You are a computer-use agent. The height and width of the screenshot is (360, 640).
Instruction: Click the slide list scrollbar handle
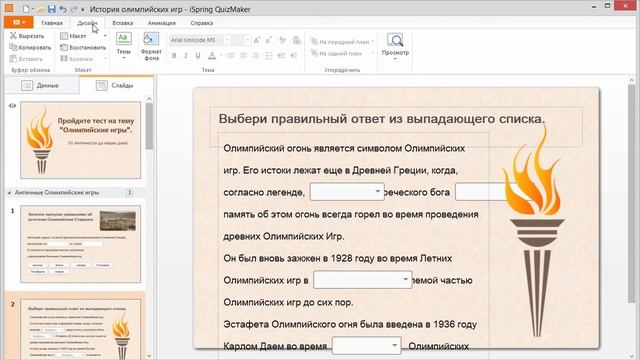tap(149, 126)
